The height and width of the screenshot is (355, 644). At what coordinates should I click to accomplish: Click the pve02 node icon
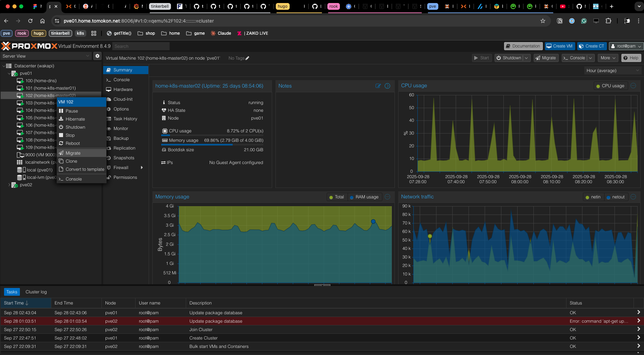point(14,185)
